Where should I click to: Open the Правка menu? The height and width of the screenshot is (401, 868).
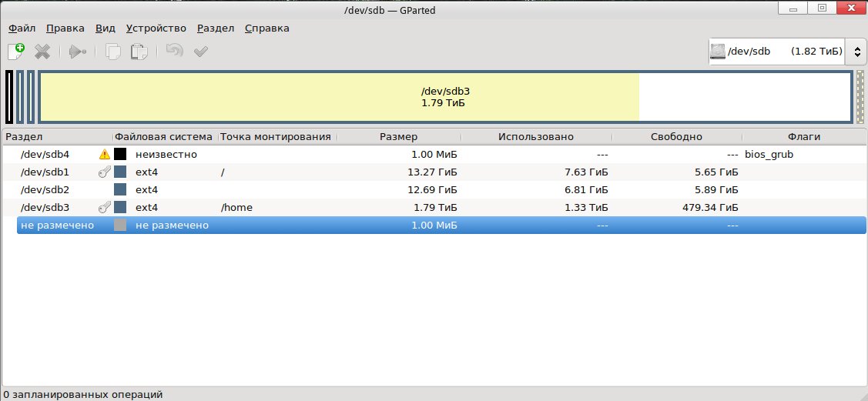coord(65,28)
